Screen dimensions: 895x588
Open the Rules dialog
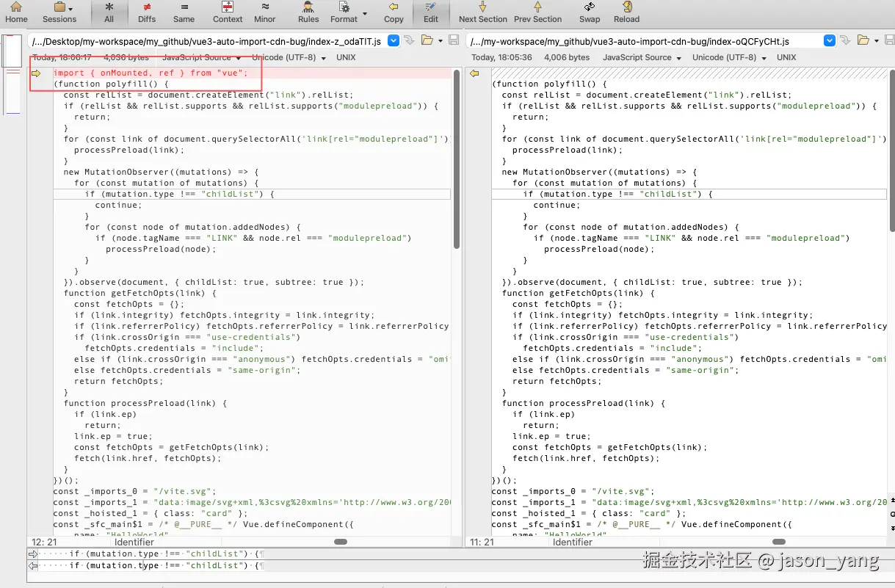(308, 12)
